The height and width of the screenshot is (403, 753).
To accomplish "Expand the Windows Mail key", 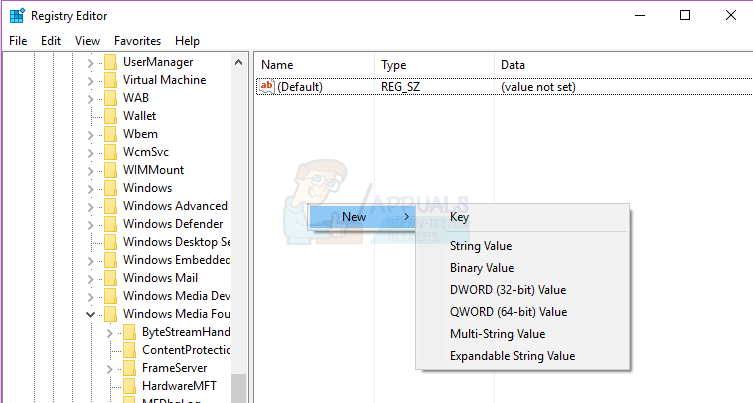I will (x=90, y=279).
